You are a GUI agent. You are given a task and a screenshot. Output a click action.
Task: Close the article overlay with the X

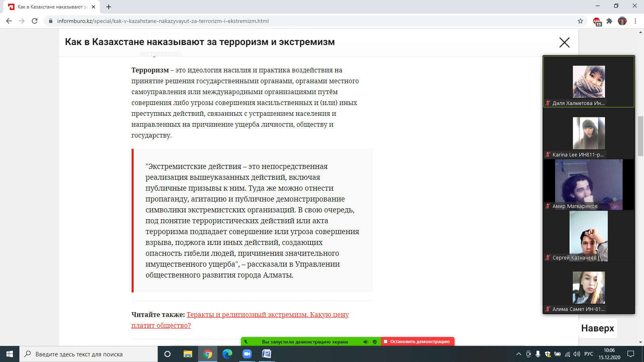coord(564,42)
